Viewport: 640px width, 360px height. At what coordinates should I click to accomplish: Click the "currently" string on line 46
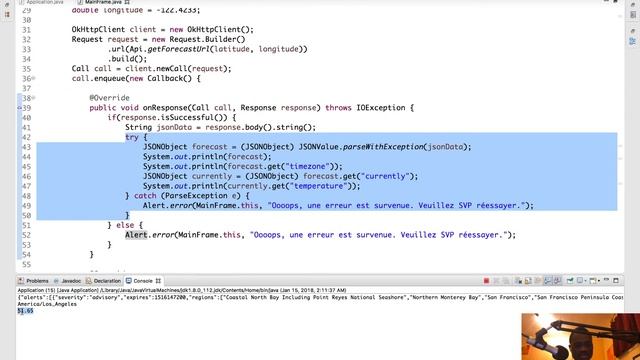coord(385,176)
